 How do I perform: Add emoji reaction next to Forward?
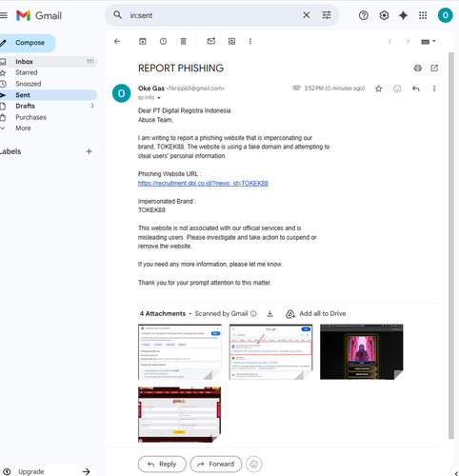pyautogui.click(x=254, y=465)
